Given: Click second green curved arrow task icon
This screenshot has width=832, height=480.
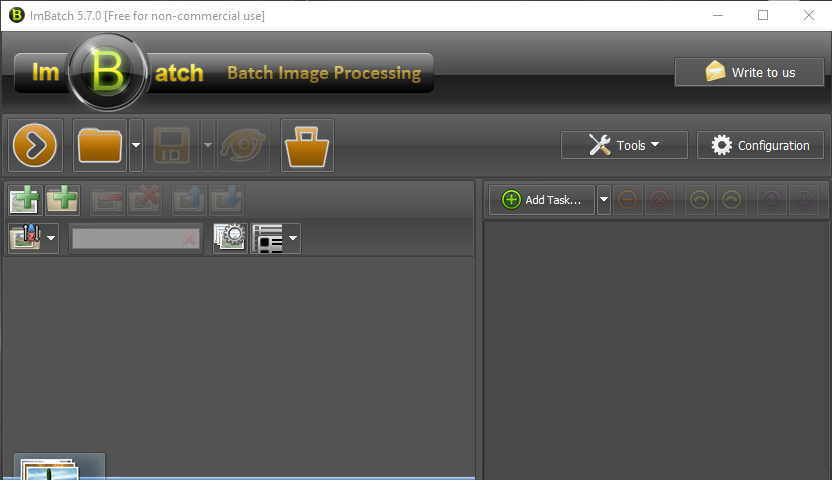Looking at the screenshot, I should point(731,200).
